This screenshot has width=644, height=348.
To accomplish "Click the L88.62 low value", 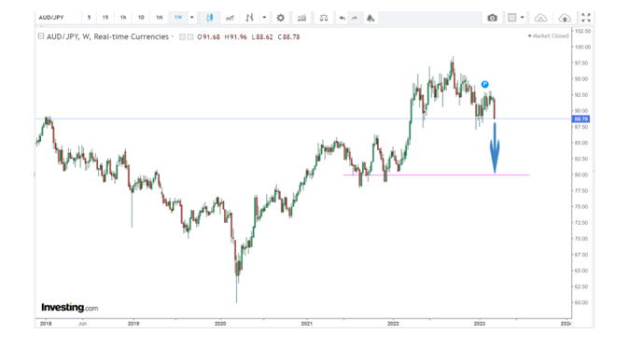I will pos(262,37).
